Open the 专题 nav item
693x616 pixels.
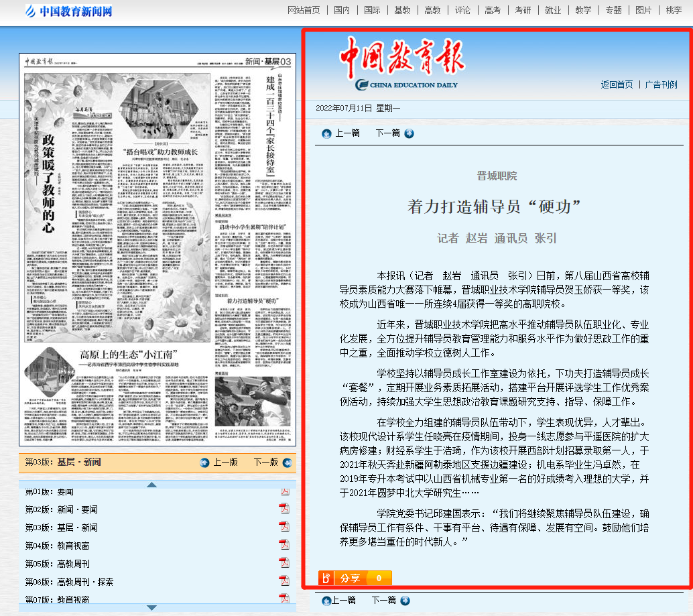[613, 10]
